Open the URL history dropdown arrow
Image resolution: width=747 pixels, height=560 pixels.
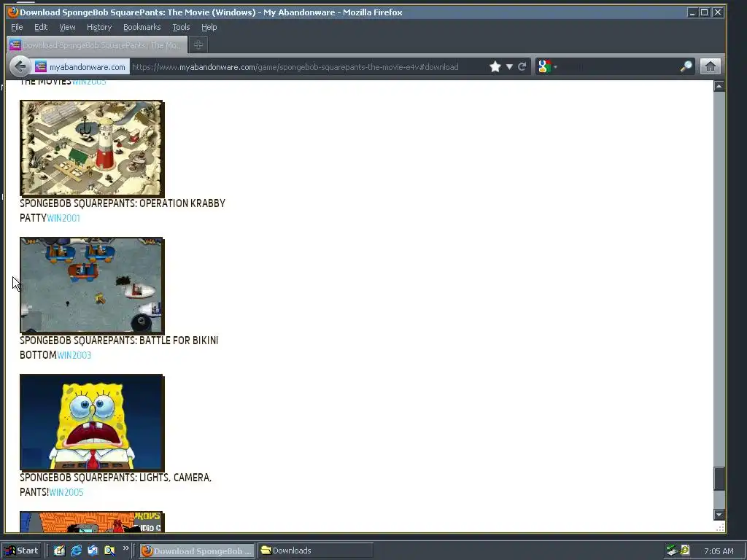click(509, 66)
